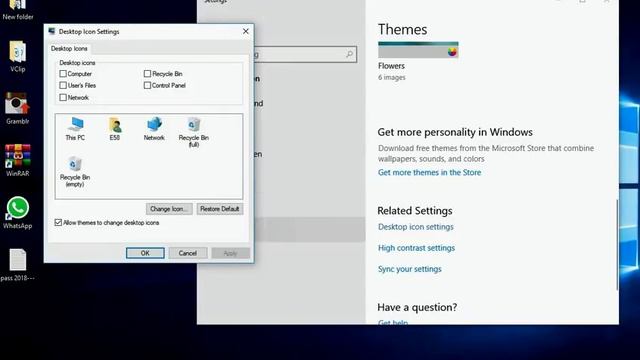Click the Change Icon button

point(169,209)
